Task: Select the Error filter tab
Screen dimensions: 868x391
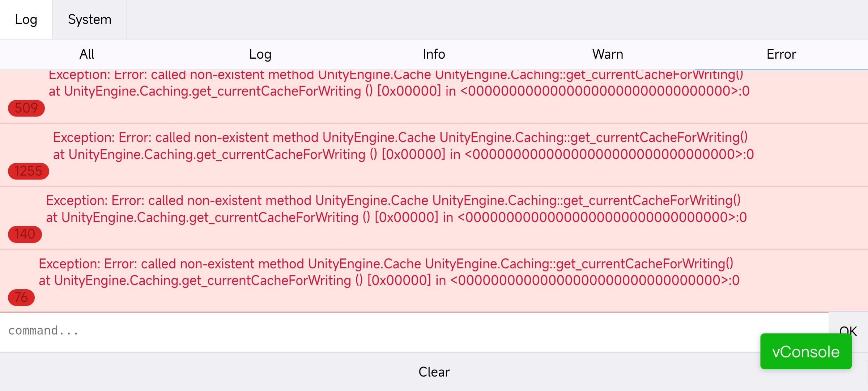Action: tap(781, 54)
